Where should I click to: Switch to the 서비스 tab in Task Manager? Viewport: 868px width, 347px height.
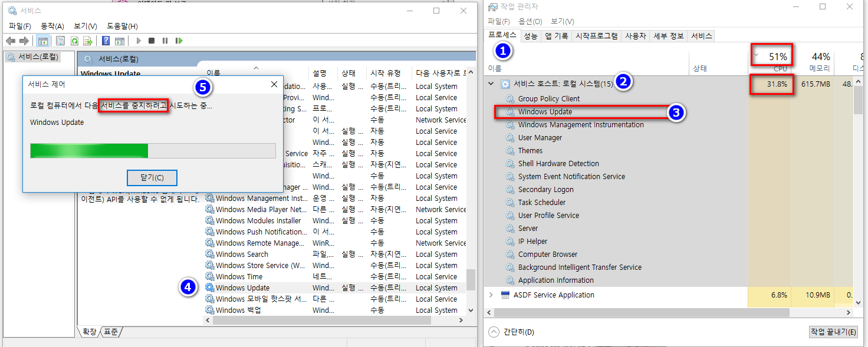[x=702, y=36]
